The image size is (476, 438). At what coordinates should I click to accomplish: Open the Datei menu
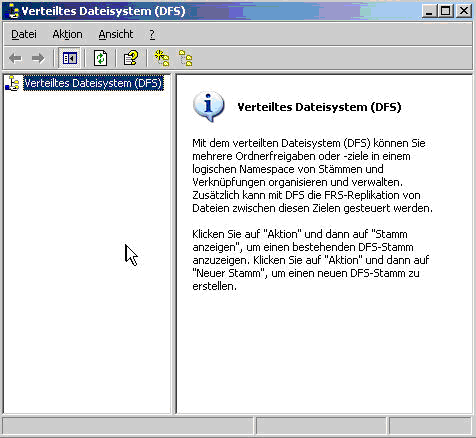pyautogui.click(x=24, y=34)
